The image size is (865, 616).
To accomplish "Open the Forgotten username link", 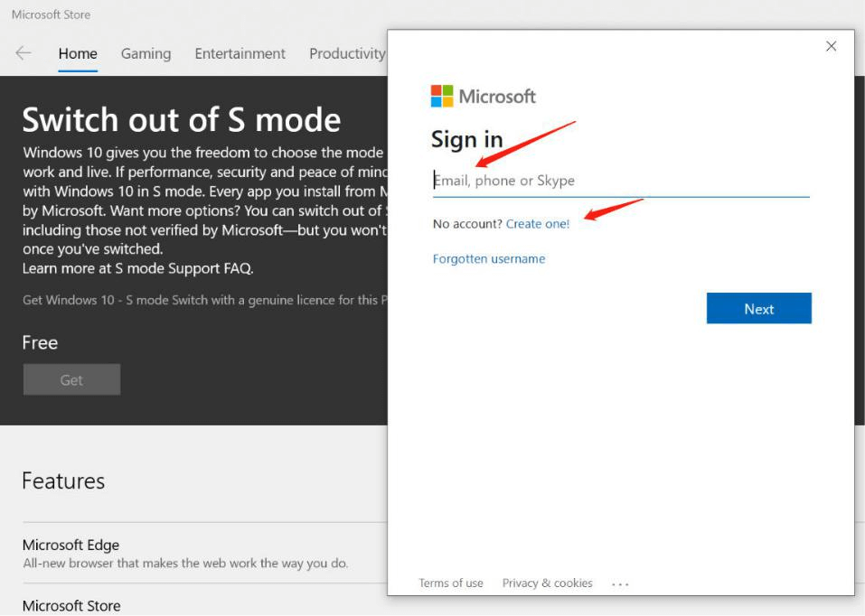I will (489, 259).
